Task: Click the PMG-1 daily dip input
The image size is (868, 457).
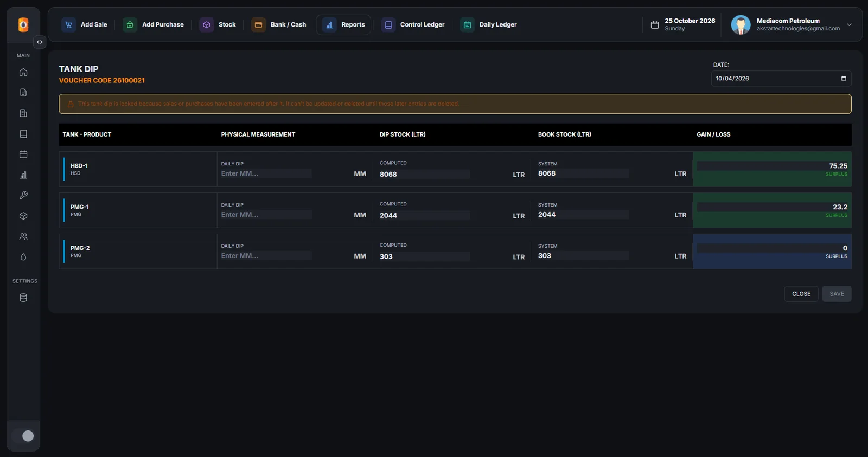Action: point(266,215)
